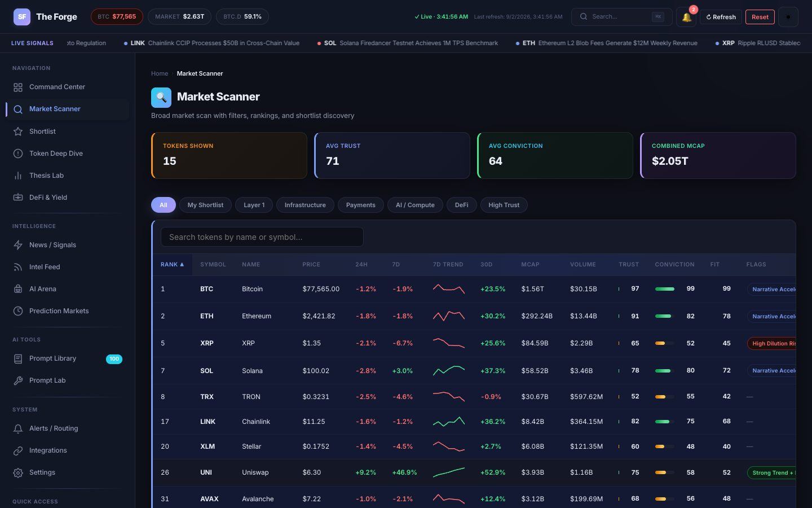Click the BTC 7D trend sparkline
812x508 pixels.
pyautogui.click(x=449, y=289)
